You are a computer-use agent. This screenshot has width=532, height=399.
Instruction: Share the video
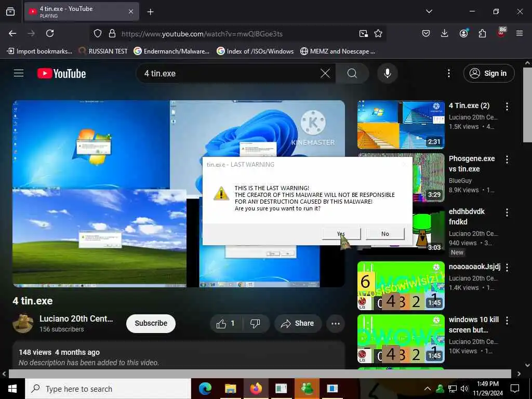(x=297, y=324)
